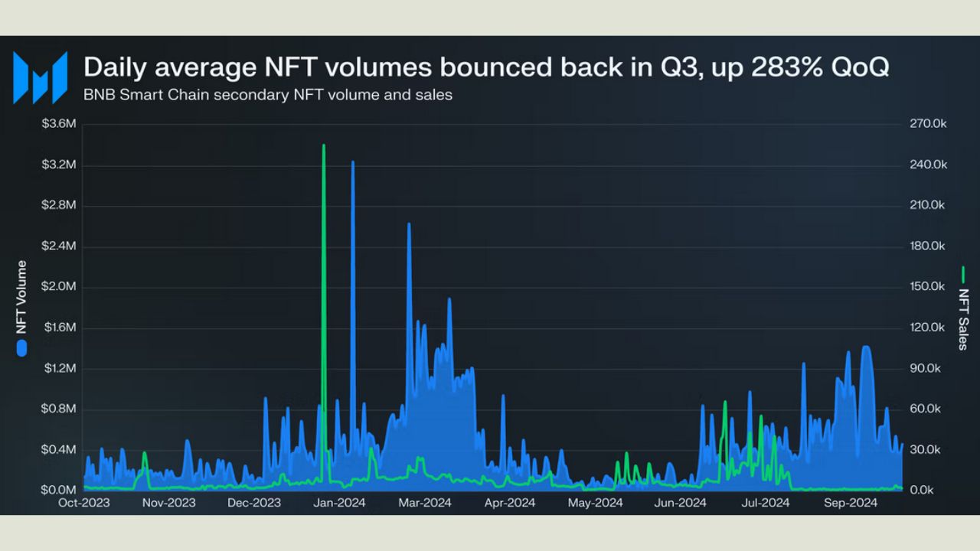
Task: Click the chart headline about 283% QoQ
Action: (x=486, y=67)
